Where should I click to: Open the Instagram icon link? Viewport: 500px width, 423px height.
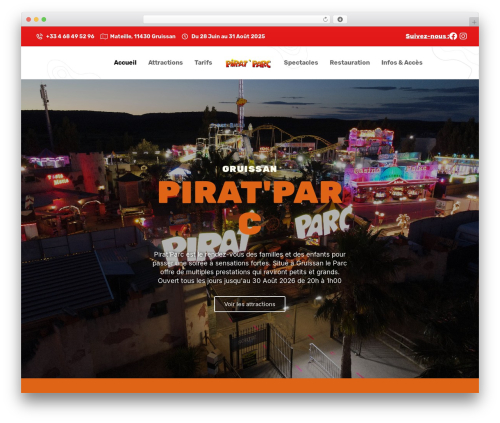[463, 36]
